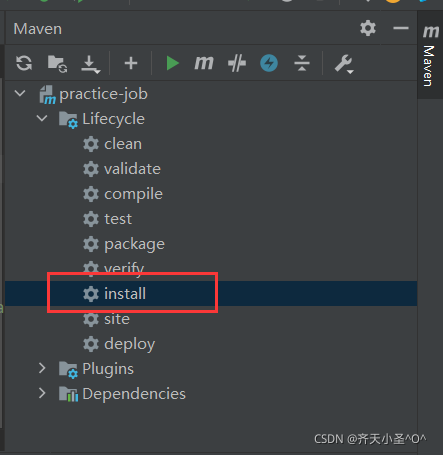Hide the Maven tool window
This screenshot has height=455, width=443.
[x=401, y=28]
